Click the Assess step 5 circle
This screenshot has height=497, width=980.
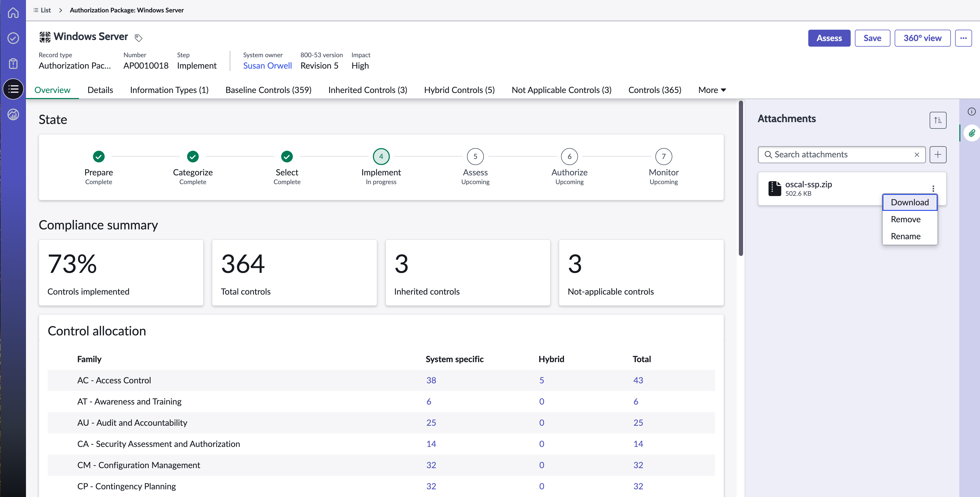coord(475,156)
